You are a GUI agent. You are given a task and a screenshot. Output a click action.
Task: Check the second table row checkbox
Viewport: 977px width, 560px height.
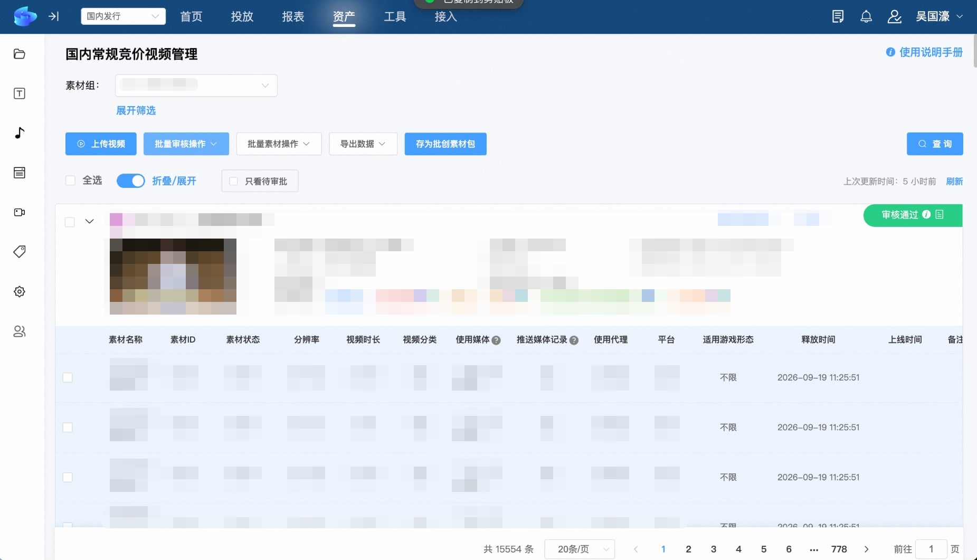(68, 428)
